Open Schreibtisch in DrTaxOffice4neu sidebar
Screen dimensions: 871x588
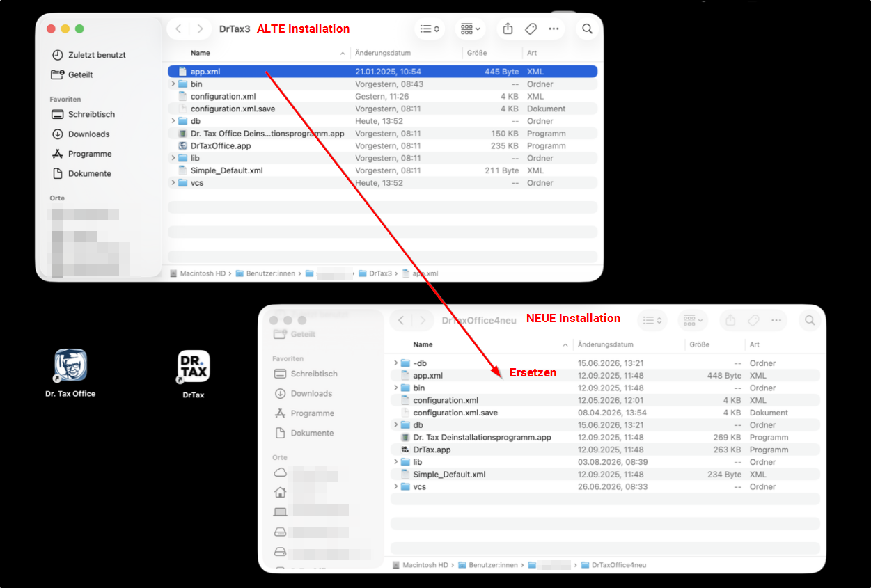point(306,374)
